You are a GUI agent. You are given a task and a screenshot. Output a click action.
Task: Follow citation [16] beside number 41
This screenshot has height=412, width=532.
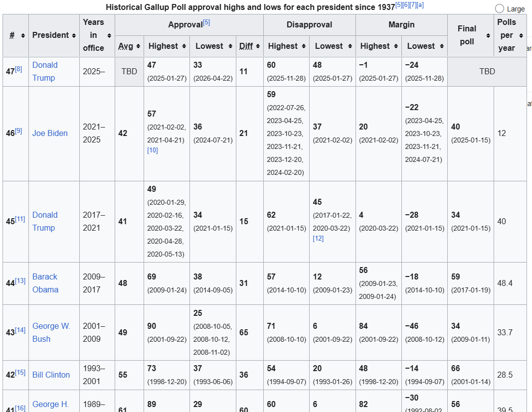click(20, 408)
